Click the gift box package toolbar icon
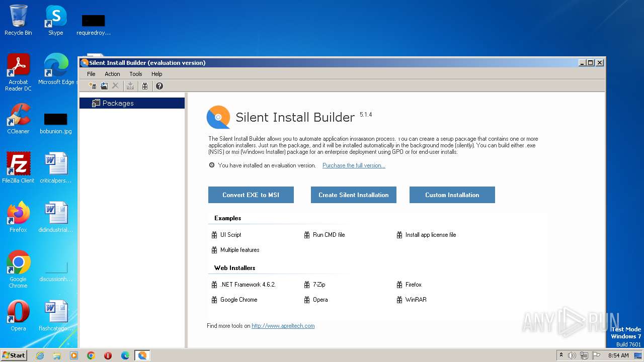 tap(145, 86)
